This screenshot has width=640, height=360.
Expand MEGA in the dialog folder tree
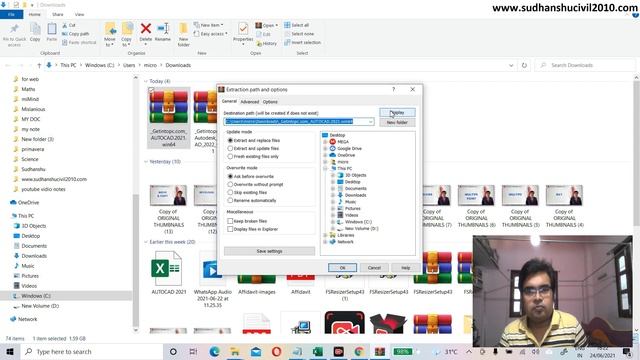[x=325, y=142]
